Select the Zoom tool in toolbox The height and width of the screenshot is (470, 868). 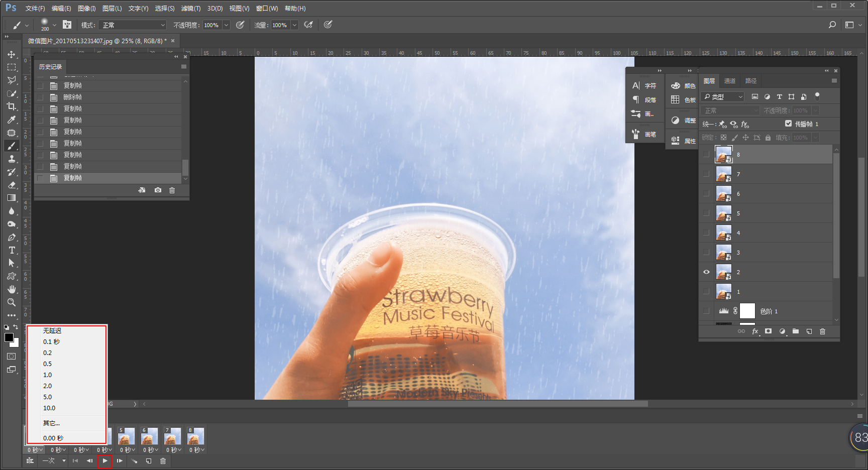pyautogui.click(x=12, y=302)
